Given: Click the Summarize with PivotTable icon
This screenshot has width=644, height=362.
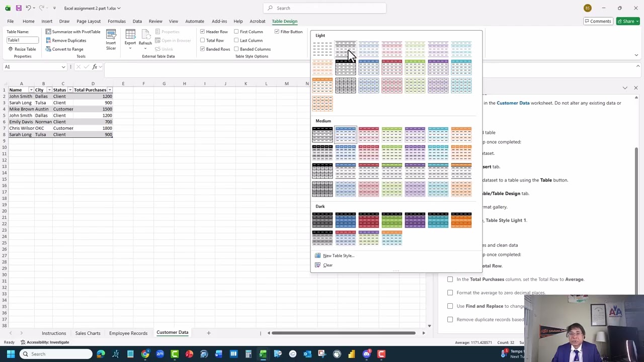Looking at the screenshot, I should pos(48,32).
